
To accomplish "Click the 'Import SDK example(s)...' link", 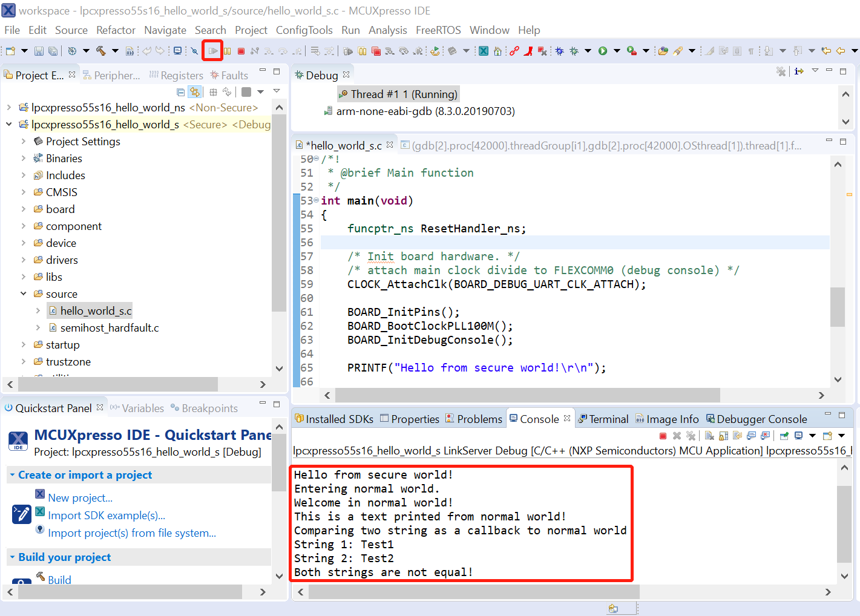I will coord(107,516).
